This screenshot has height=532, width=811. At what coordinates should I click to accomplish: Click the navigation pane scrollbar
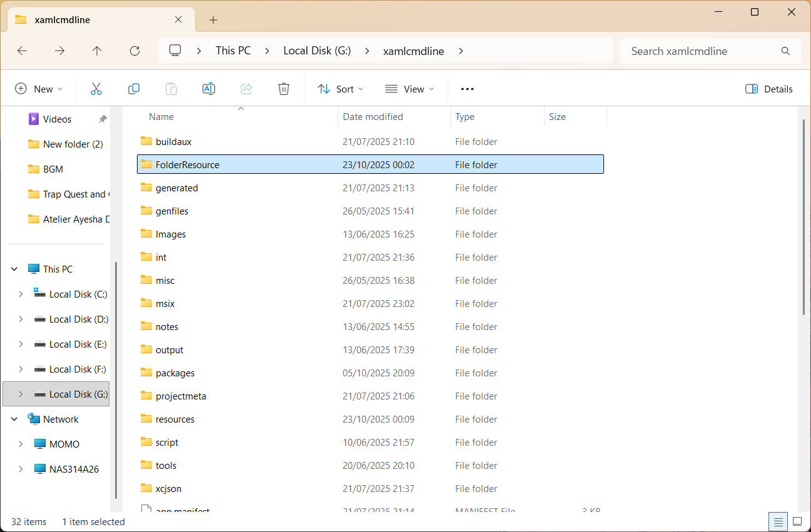coord(115,379)
